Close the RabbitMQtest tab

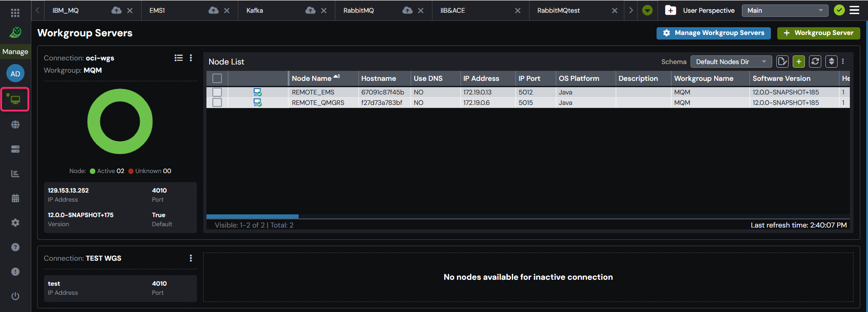614,10
